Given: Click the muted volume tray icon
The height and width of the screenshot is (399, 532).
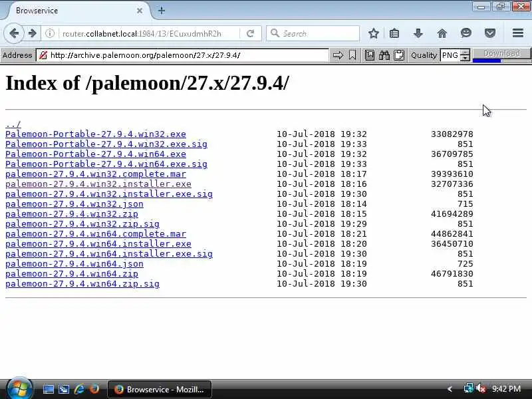Looking at the screenshot, I should (x=481, y=388).
